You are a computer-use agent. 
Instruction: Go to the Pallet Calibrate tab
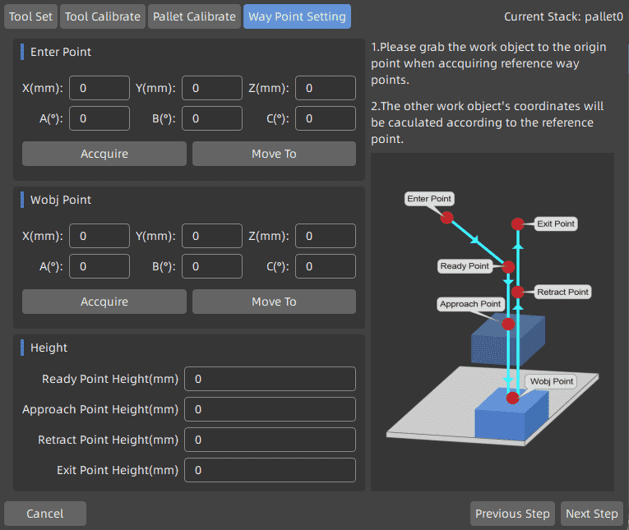[x=194, y=16]
